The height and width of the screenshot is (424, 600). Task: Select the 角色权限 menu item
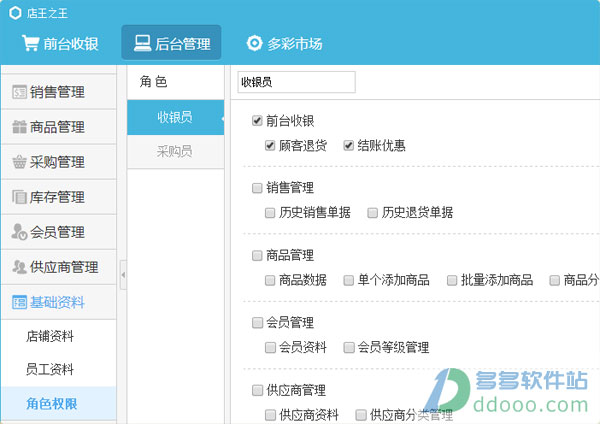[x=59, y=403]
